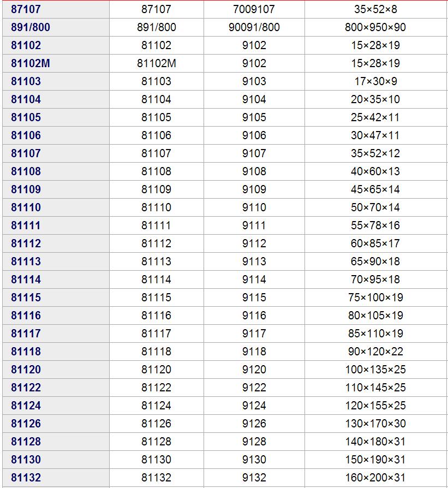Viewport: 448px width, 488px height.
Task: Click the bold 81108 link
Action: click(x=26, y=171)
